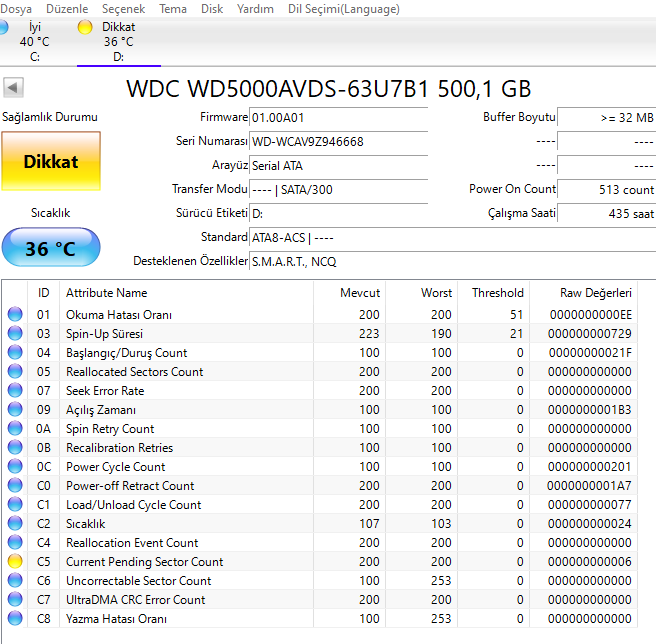
Task: Click the yellow warning icon for Current Pending Sector Count
Action: (x=15, y=561)
